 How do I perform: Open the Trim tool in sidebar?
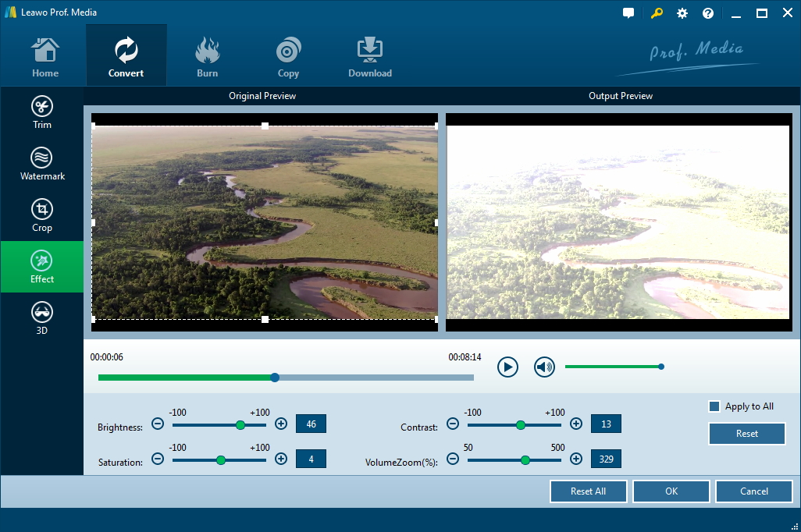[x=42, y=112]
